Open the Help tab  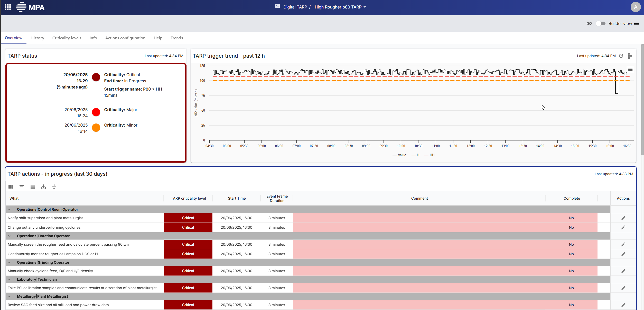pos(158,38)
